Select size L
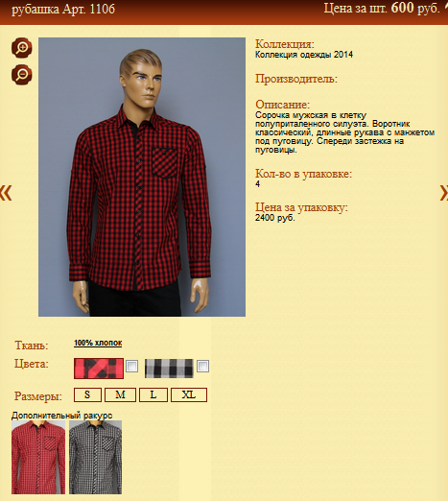The image size is (448, 501). click(x=153, y=394)
